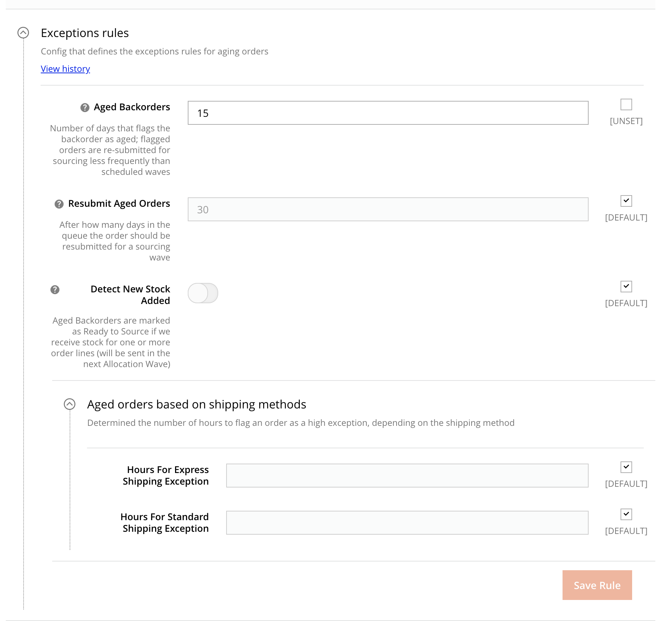The height and width of the screenshot is (621, 672).
Task: Click the [UNSET] label under Aged Backorders checkbox
Action: 626,121
